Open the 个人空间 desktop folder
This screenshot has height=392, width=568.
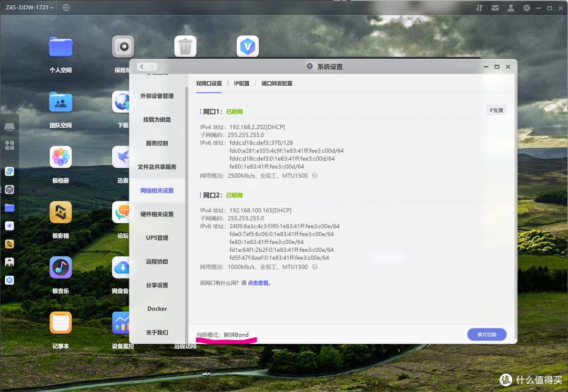[60, 47]
